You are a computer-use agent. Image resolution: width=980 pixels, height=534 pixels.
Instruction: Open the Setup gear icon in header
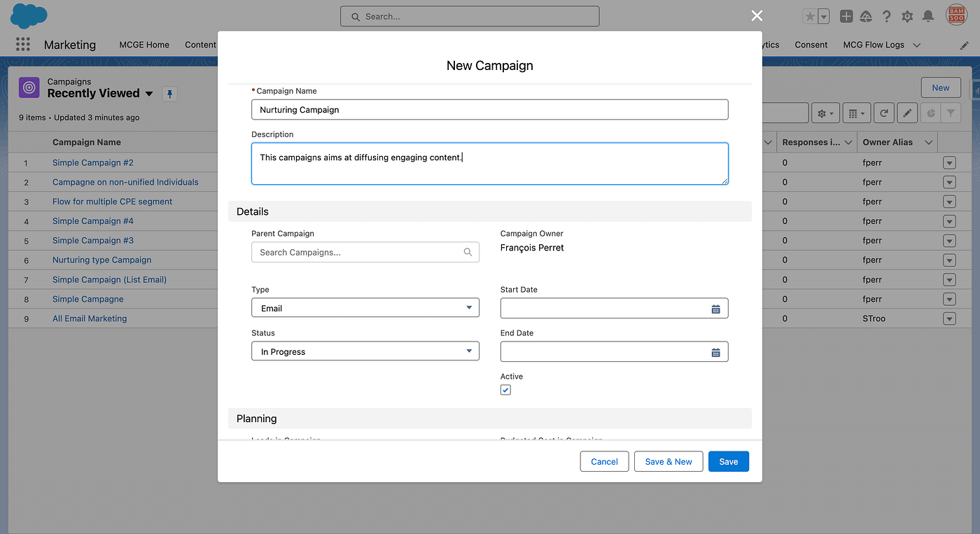click(x=907, y=16)
